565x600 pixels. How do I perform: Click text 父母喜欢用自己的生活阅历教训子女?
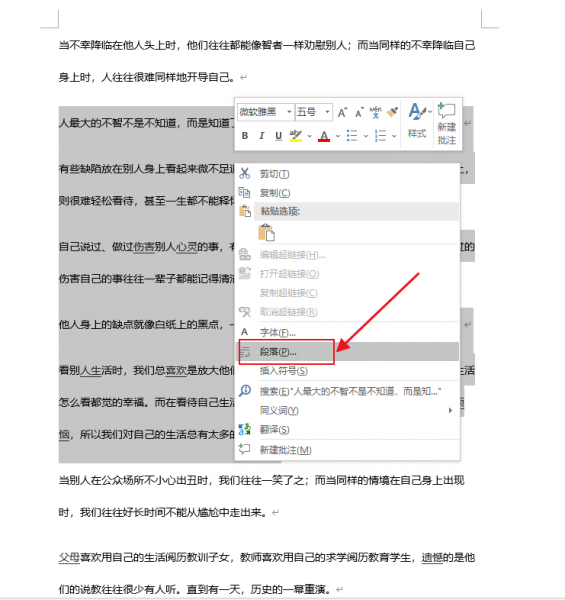coord(144,558)
